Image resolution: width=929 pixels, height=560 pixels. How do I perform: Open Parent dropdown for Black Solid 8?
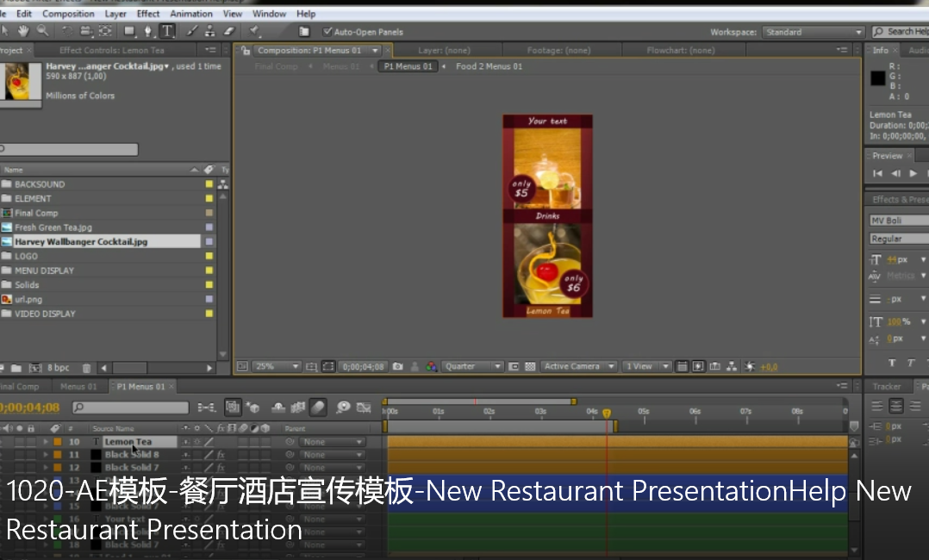(332, 455)
